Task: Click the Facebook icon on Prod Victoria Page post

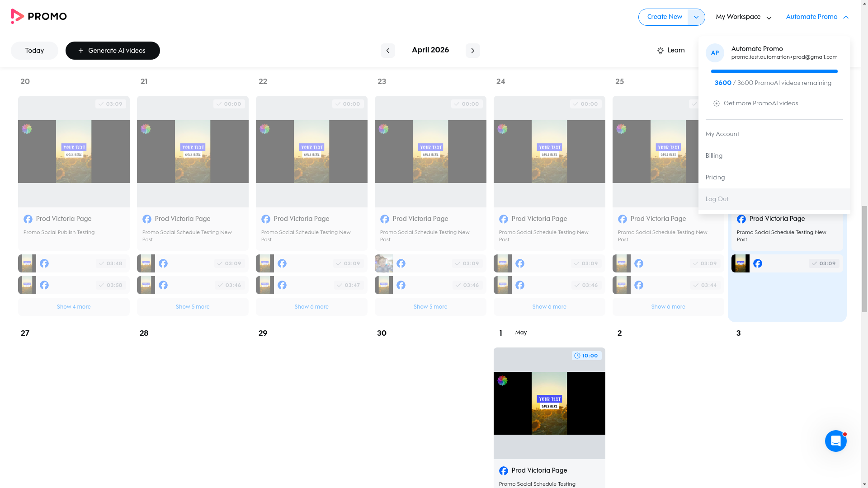Action: point(28,219)
